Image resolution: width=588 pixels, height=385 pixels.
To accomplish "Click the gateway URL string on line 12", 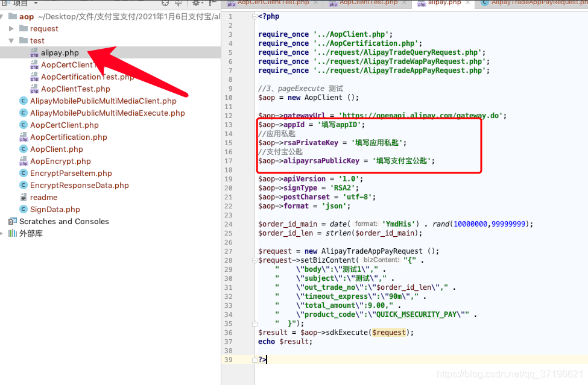I will (x=421, y=115).
